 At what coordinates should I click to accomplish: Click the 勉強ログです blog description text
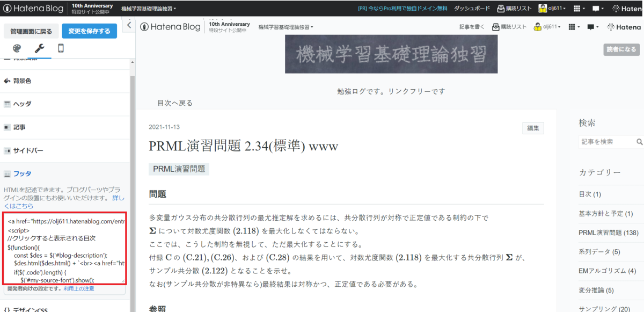[391, 91]
